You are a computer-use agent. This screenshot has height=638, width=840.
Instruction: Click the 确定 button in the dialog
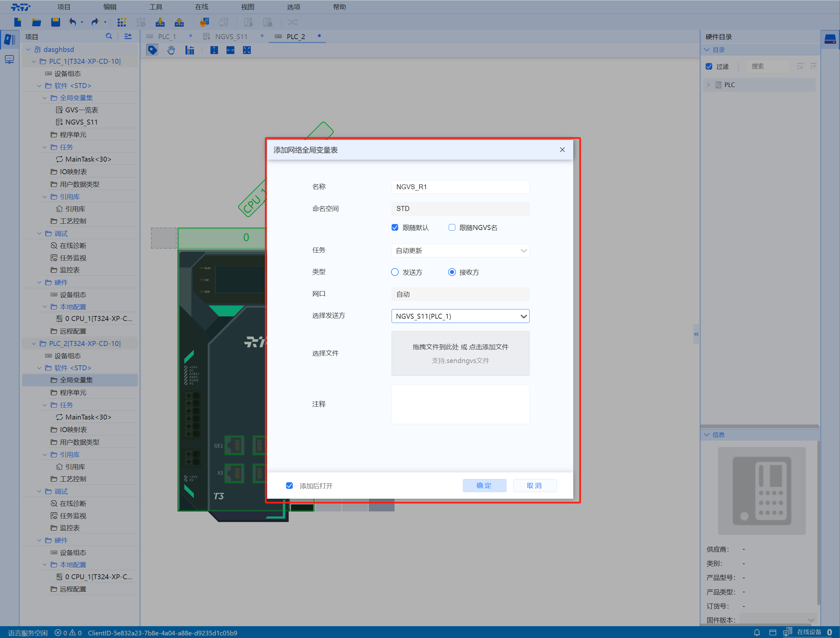[484, 485]
